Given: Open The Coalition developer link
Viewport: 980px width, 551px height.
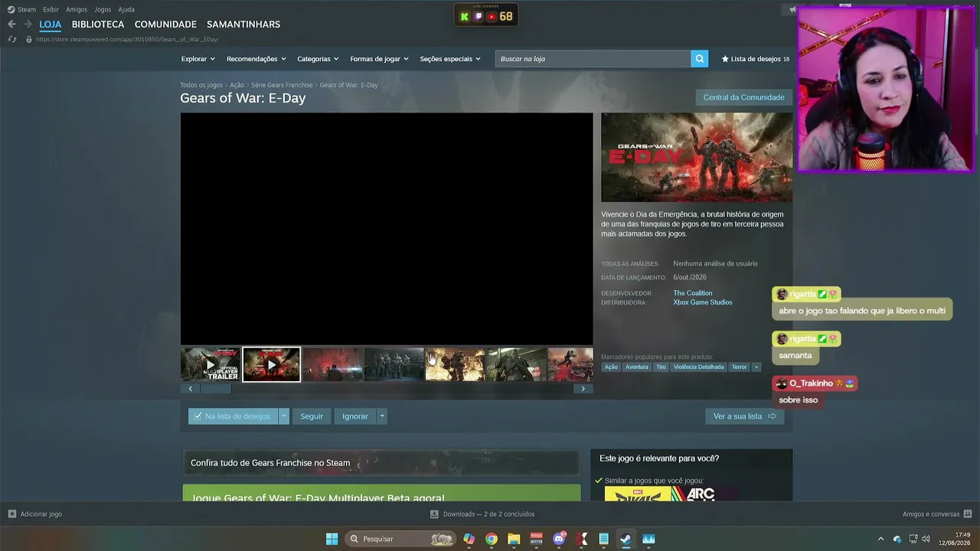Looking at the screenshot, I should [x=693, y=293].
